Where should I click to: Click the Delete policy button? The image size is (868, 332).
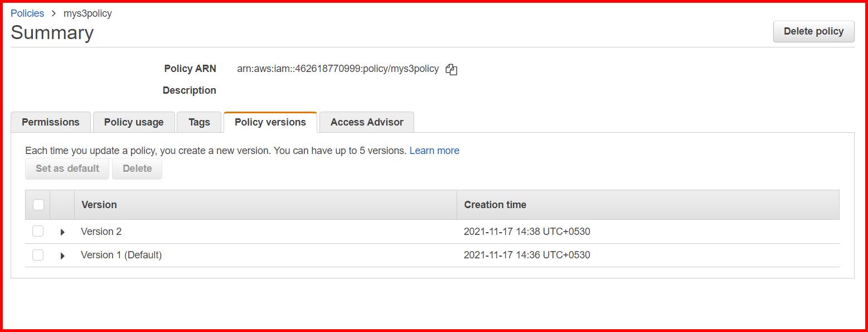pyautogui.click(x=813, y=31)
